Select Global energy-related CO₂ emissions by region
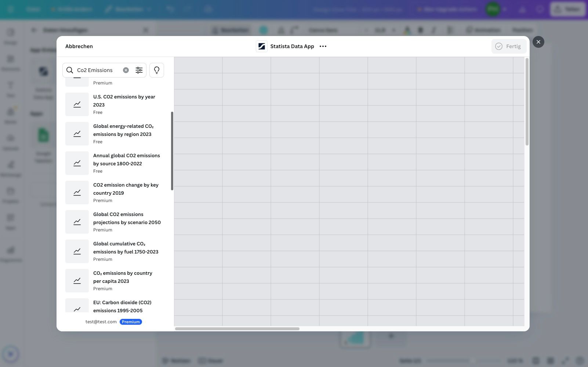Image resolution: width=588 pixels, height=367 pixels. pos(123,130)
